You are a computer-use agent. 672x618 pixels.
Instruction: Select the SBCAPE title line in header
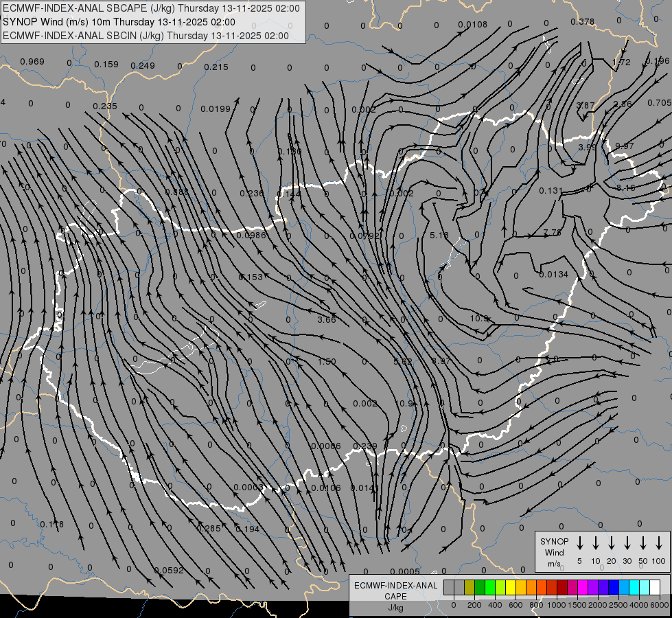coord(151,8)
